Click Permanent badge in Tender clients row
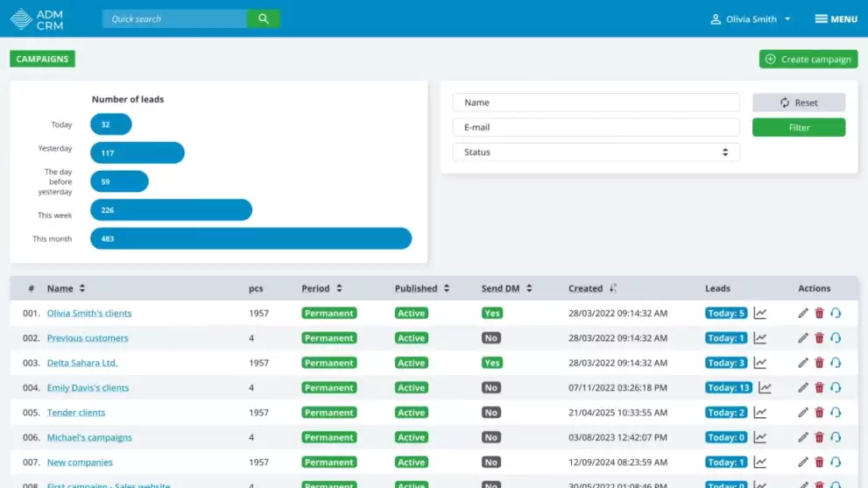The image size is (868, 488). tap(328, 413)
